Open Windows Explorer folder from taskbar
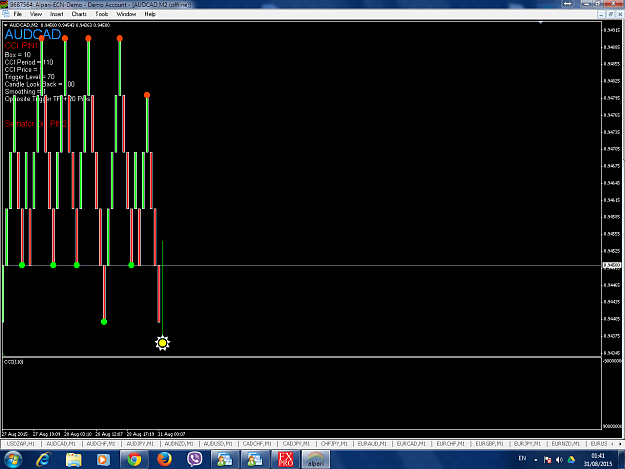The height and width of the screenshot is (469, 625). (74, 459)
